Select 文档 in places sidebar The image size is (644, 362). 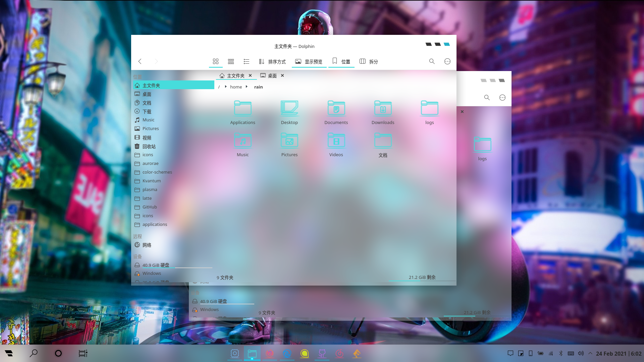(x=174, y=103)
